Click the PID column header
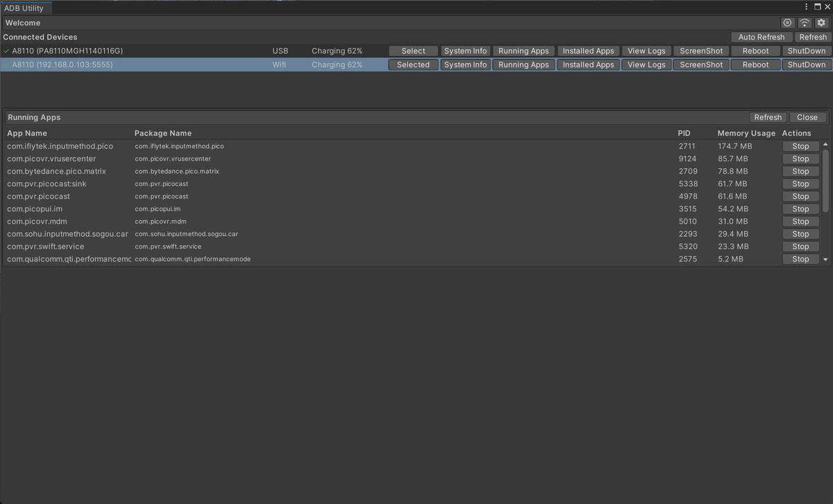 [684, 133]
